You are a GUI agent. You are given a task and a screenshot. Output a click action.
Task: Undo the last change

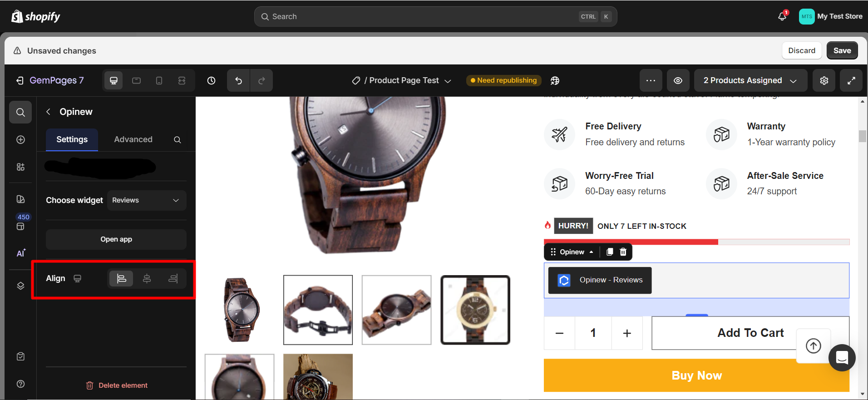238,80
